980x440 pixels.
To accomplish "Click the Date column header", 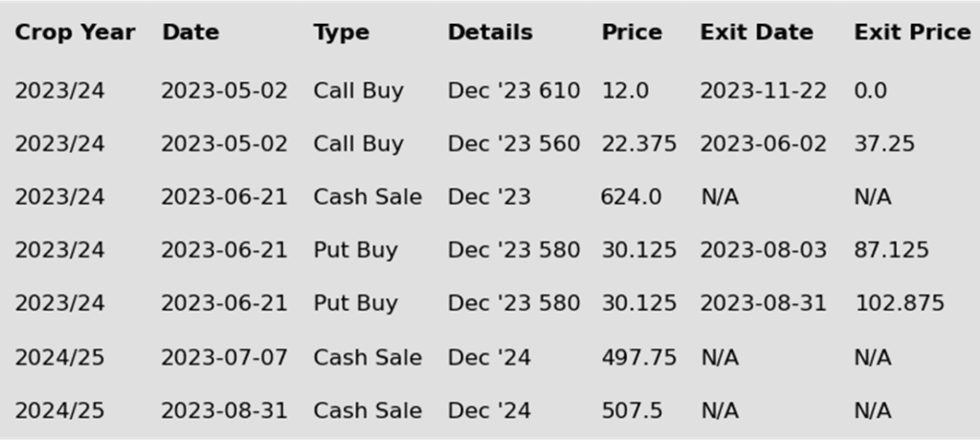I will pyautogui.click(x=190, y=33).
